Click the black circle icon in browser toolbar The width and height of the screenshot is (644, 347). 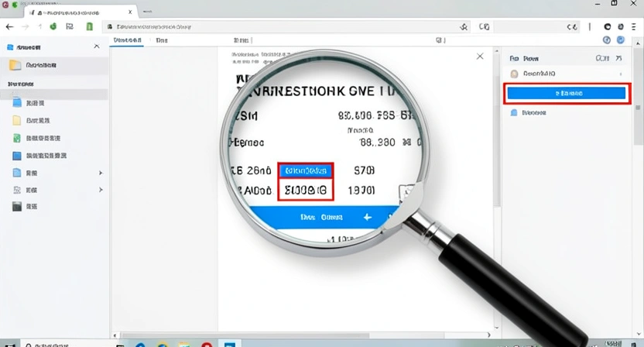pyautogui.click(x=607, y=27)
